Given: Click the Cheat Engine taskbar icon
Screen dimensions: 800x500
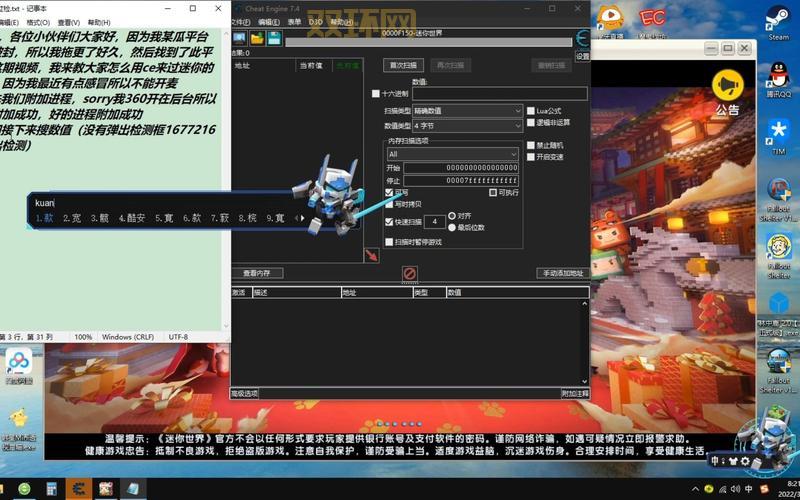Looking at the screenshot, I should pos(79,489).
